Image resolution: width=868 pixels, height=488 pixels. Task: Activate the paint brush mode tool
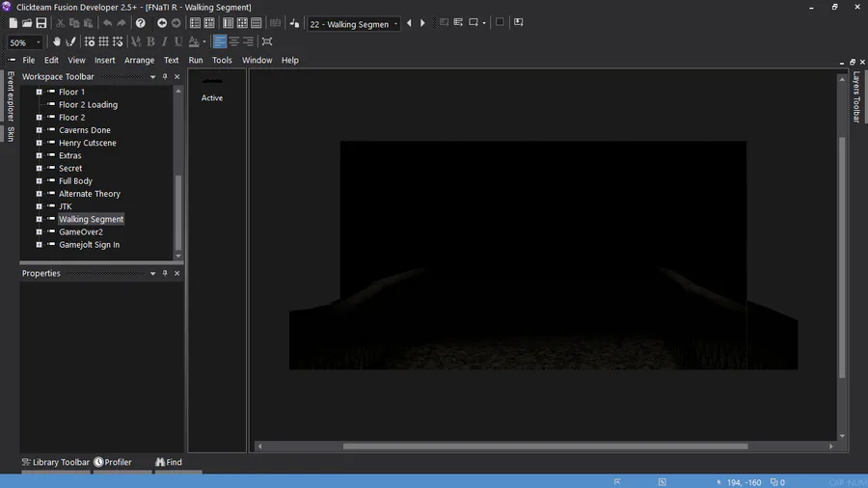pyautogui.click(x=70, y=41)
